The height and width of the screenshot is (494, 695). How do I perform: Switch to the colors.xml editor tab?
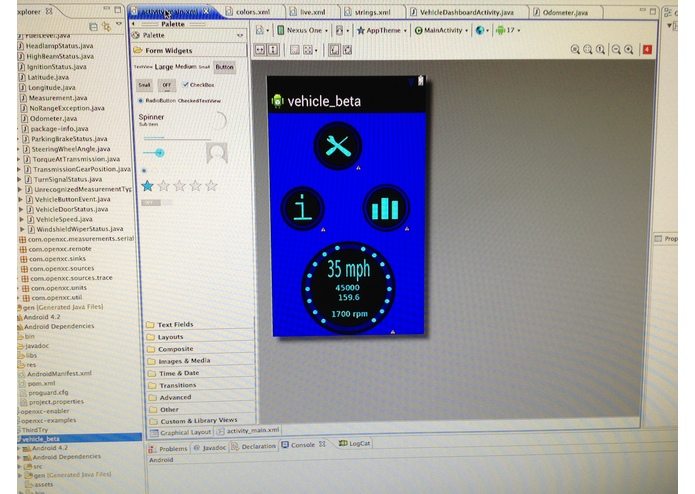253,12
